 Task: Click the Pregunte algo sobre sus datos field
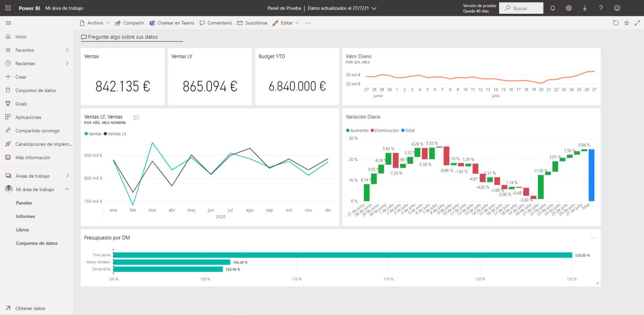coord(132,37)
